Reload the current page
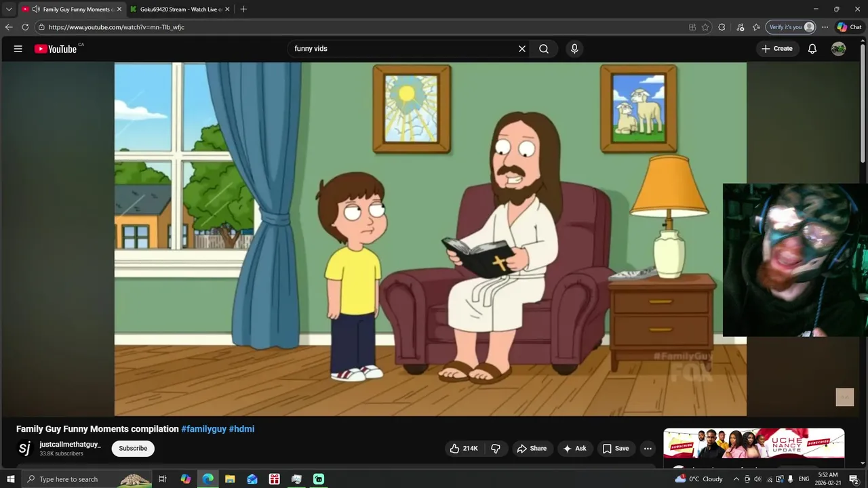This screenshot has width=868, height=488. click(x=25, y=27)
